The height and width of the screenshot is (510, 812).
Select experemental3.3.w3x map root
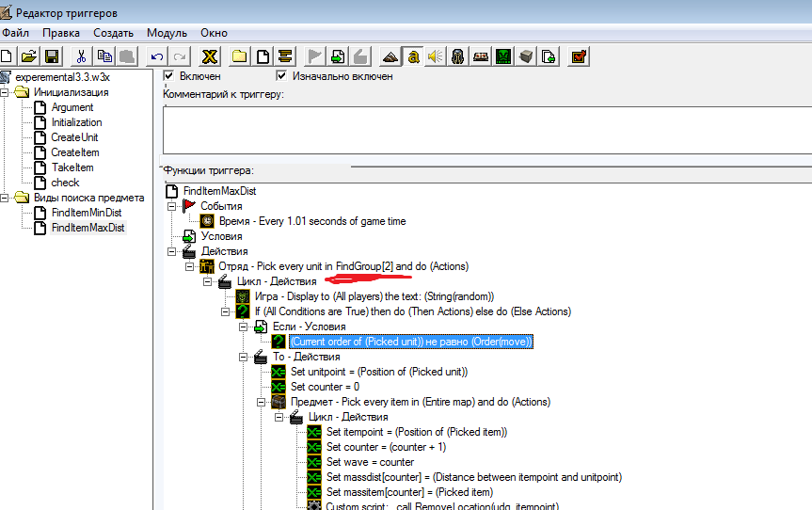(62, 77)
